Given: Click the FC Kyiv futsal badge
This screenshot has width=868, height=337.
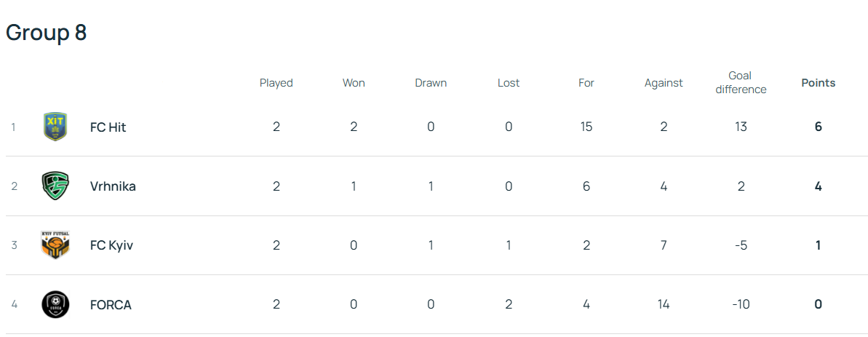Looking at the screenshot, I should pyautogui.click(x=55, y=245).
